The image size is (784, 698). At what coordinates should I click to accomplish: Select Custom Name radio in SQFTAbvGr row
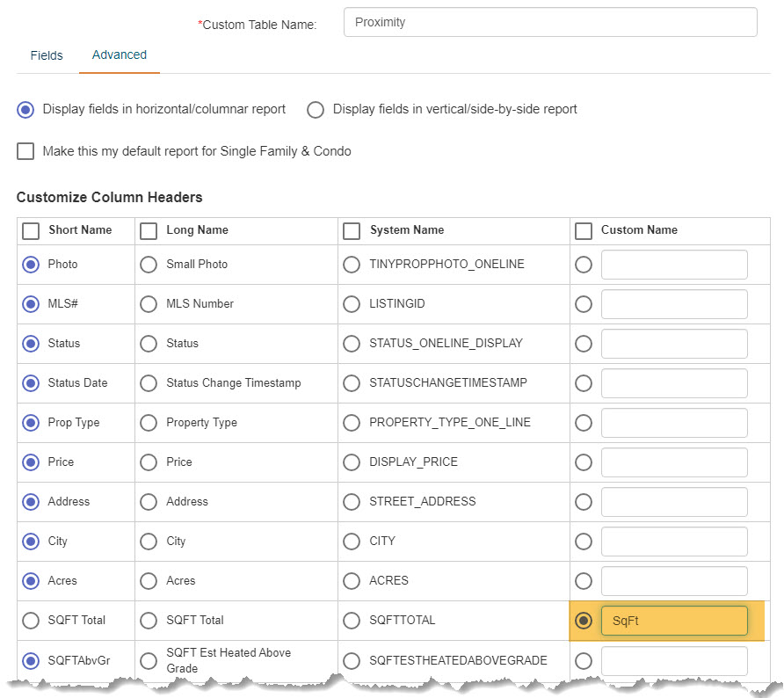point(584,660)
